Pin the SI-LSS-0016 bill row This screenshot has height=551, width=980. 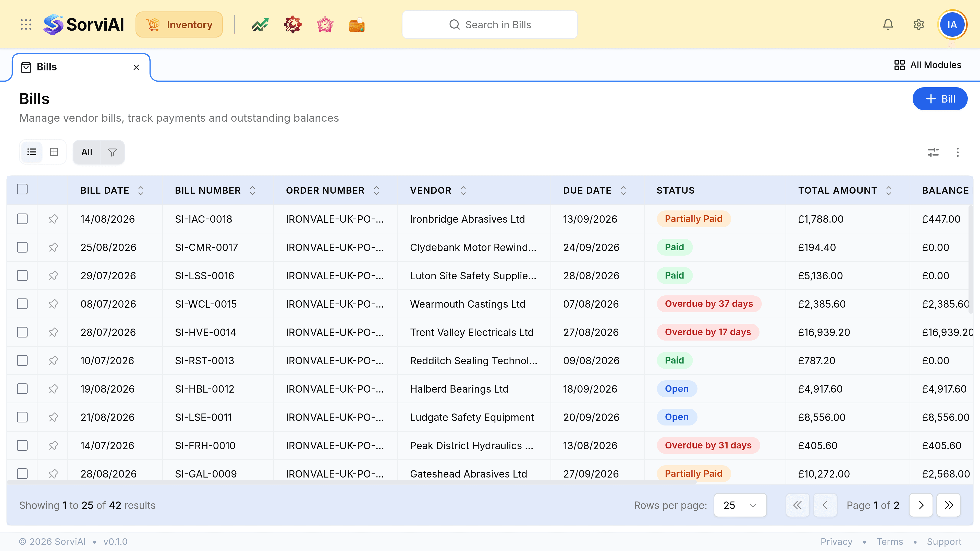53,276
